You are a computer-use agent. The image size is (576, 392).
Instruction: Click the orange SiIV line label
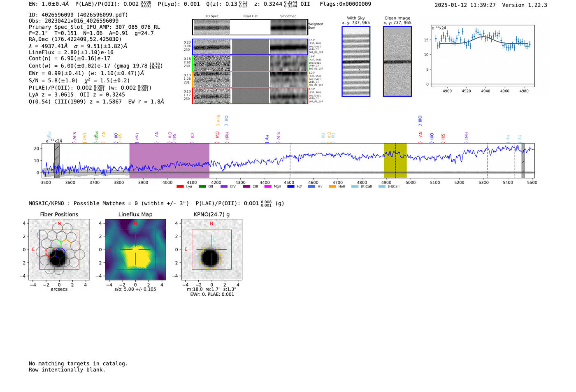(218, 120)
